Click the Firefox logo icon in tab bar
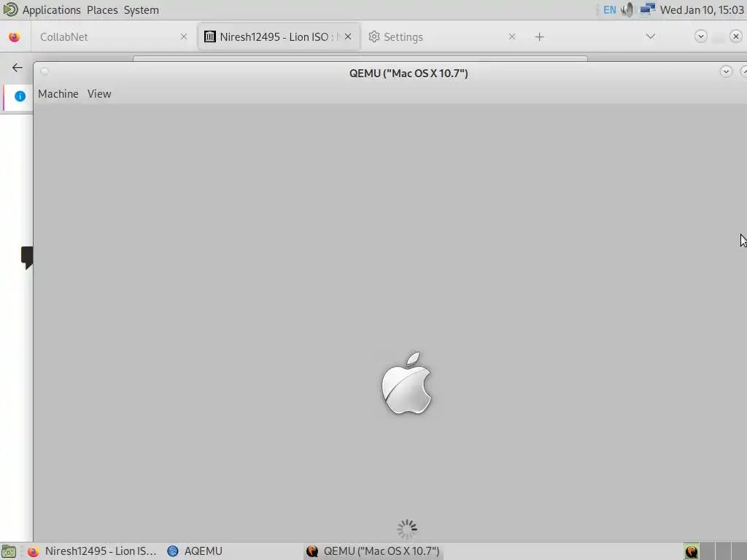The image size is (747, 560). tap(15, 36)
